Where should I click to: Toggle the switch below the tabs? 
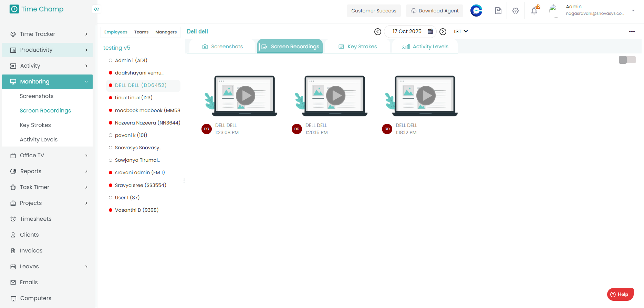[627, 60]
